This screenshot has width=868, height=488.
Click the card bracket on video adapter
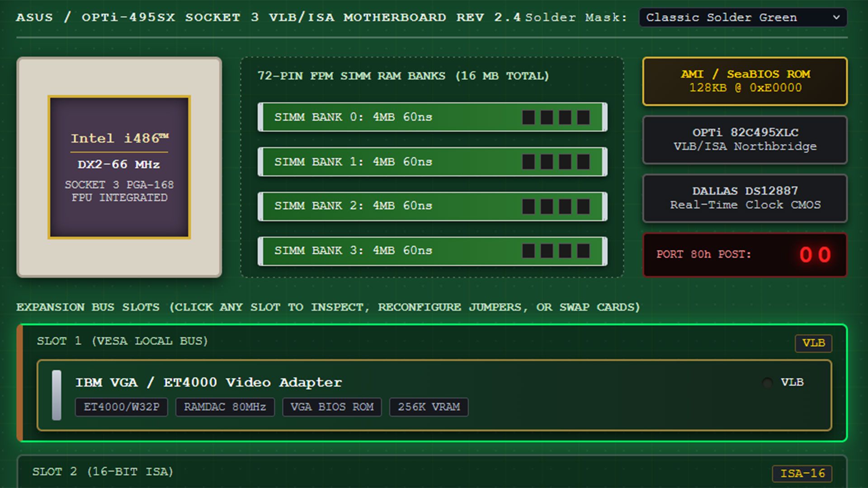pos(57,395)
